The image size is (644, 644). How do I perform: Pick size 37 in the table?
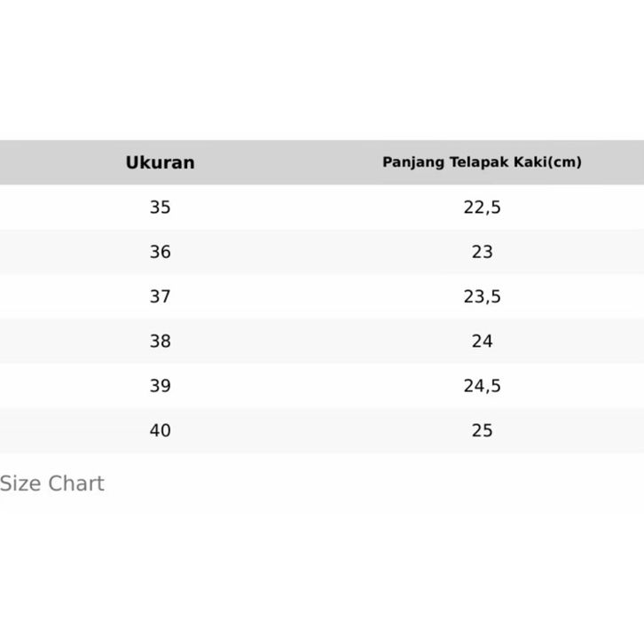160,296
